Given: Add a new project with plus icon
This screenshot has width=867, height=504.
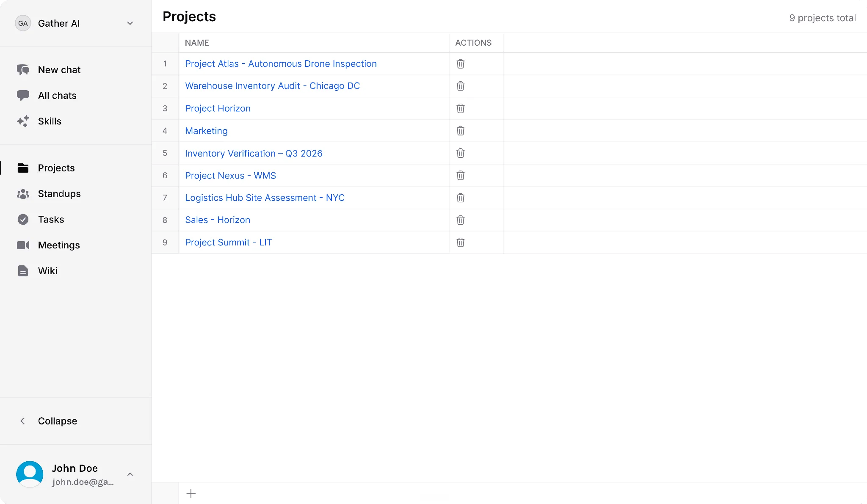Looking at the screenshot, I should [191, 493].
